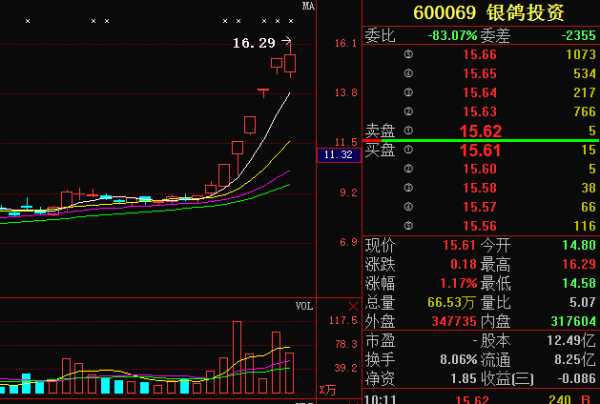Click the buy-4 circle icon beside 15.57
This screenshot has height=404, width=600.
click(x=408, y=207)
